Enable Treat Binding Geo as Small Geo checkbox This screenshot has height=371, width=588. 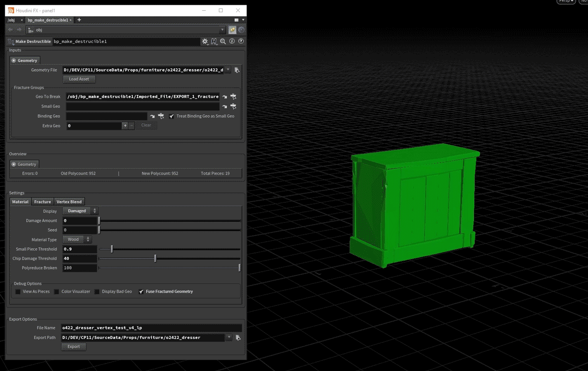[171, 116]
